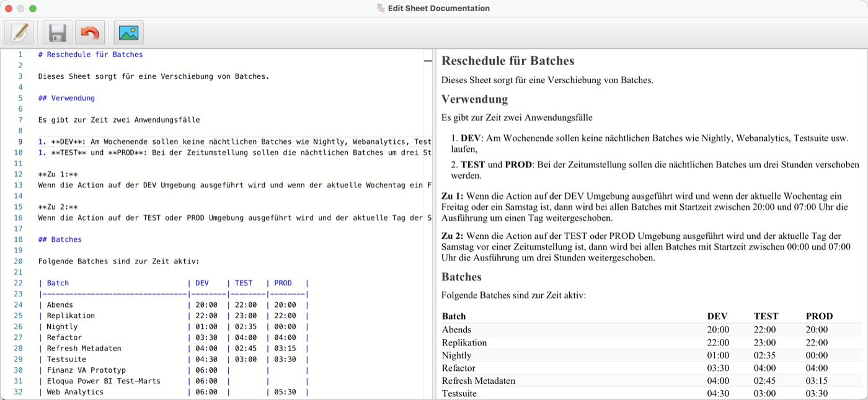Click '| Refresh Metadaten' row in editor

click(x=174, y=349)
